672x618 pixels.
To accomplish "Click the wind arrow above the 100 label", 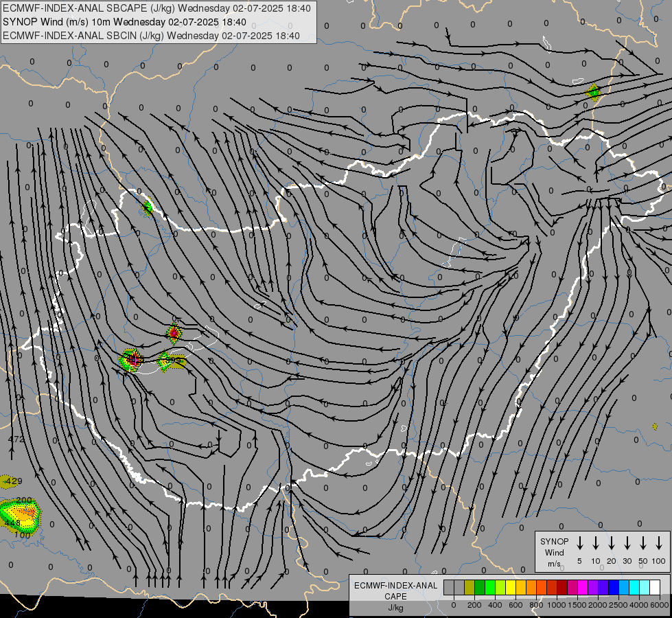I will [659, 542].
